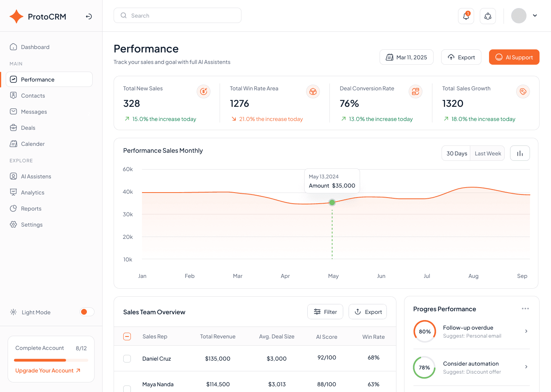The image size is (551, 392).
Task: Click the AI Support button
Action: [514, 57]
